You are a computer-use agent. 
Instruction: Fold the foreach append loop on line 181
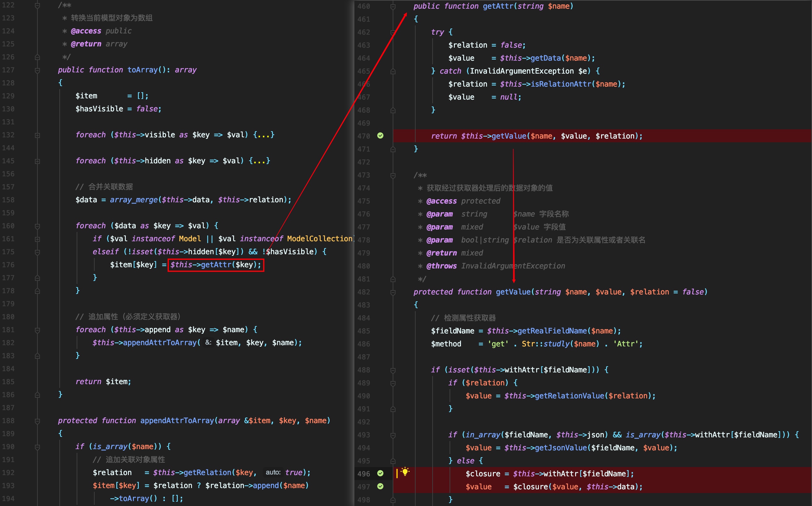37,330
